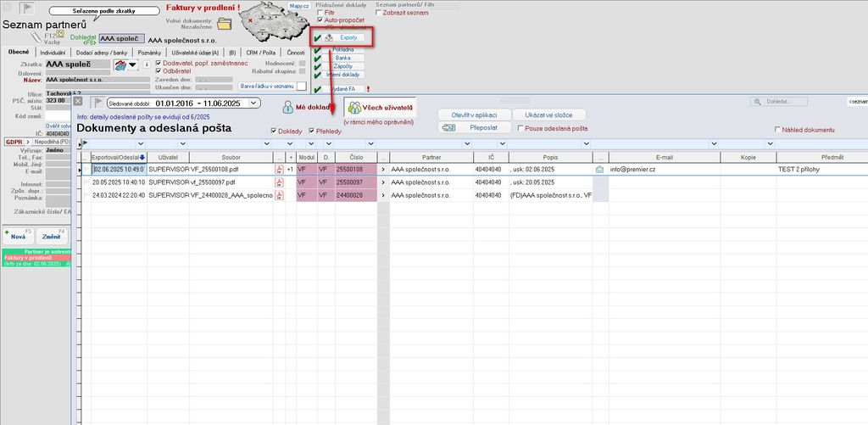Open the filter dropdown above the Modul column
Image resolution: width=868 pixels, height=425 pixels.
[310, 144]
